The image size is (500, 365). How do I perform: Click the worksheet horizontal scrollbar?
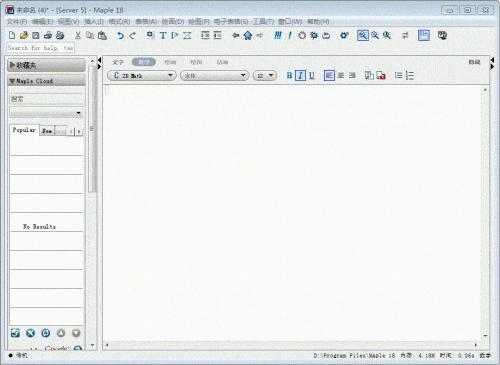[x=291, y=345]
